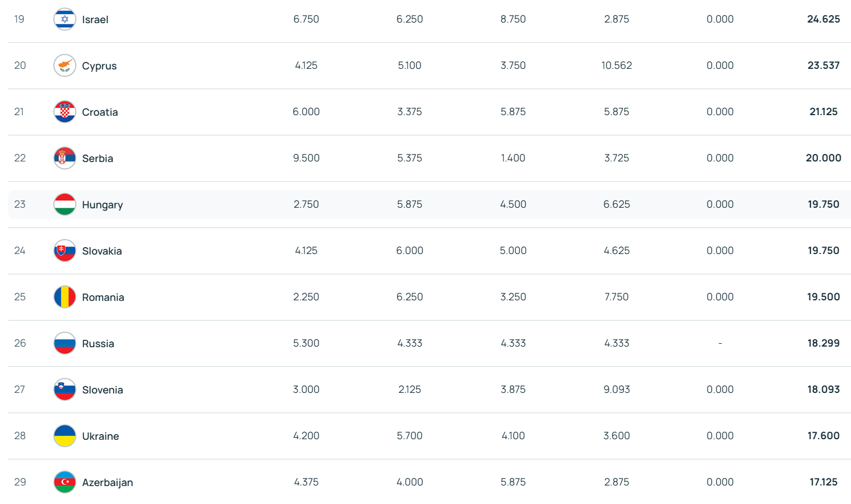The image size is (851, 504).
Task: Click the Azerbaijan flag icon
Action: [x=65, y=482]
